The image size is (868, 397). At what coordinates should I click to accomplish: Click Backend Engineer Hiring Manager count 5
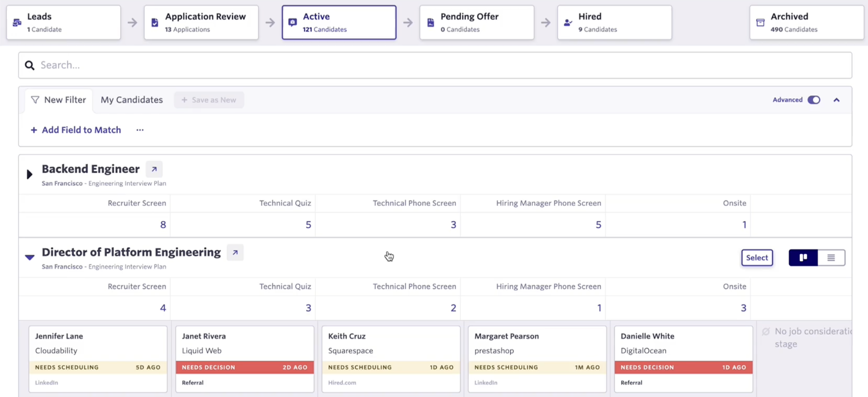click(x=599, y=225)
